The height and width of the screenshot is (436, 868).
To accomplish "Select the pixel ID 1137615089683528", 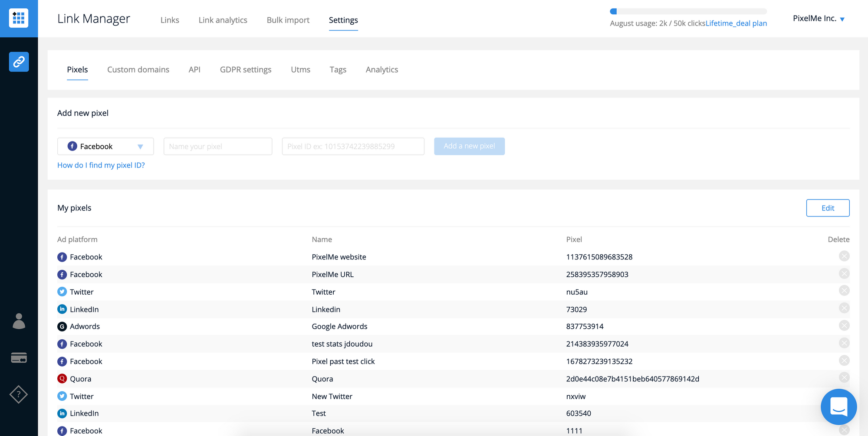I will pyautogui.click(x=599, y=257).
